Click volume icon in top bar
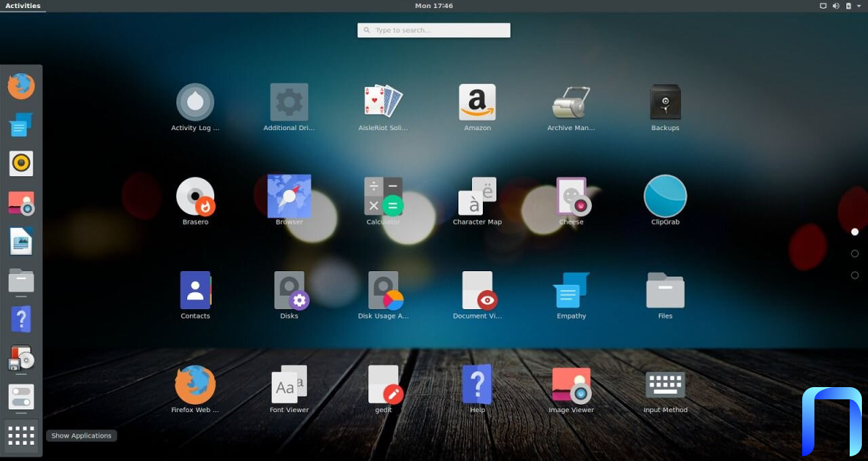Screen dimensions: 868x461 [x=835, y=6]
